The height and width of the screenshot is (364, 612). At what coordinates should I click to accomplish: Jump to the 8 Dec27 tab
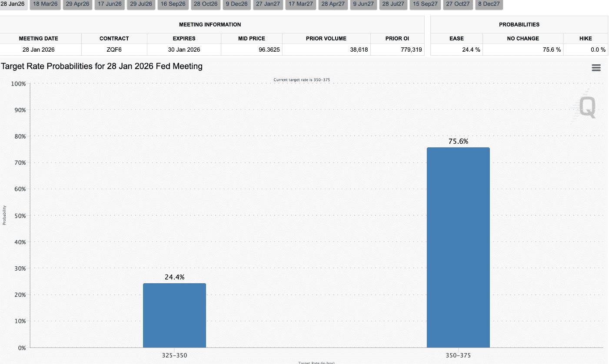pyautogui.click(x=489, y=4)
